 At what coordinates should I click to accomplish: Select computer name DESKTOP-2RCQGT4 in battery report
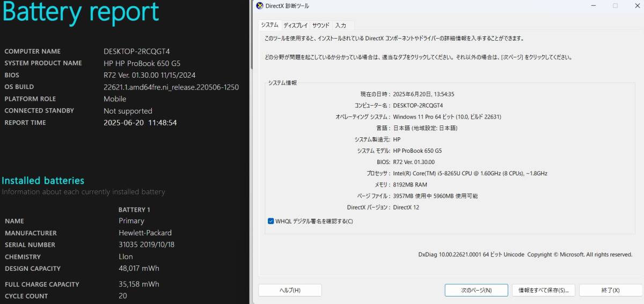[x=137, y=51]
